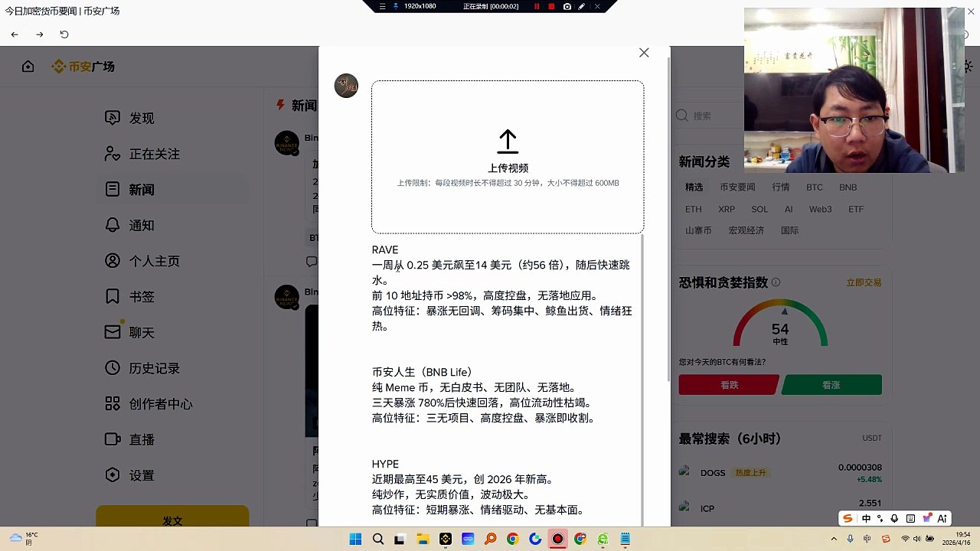Open the DOGS search result row
Image resolution: width=980 pixels, height=551 pixels.
(780, 473)
